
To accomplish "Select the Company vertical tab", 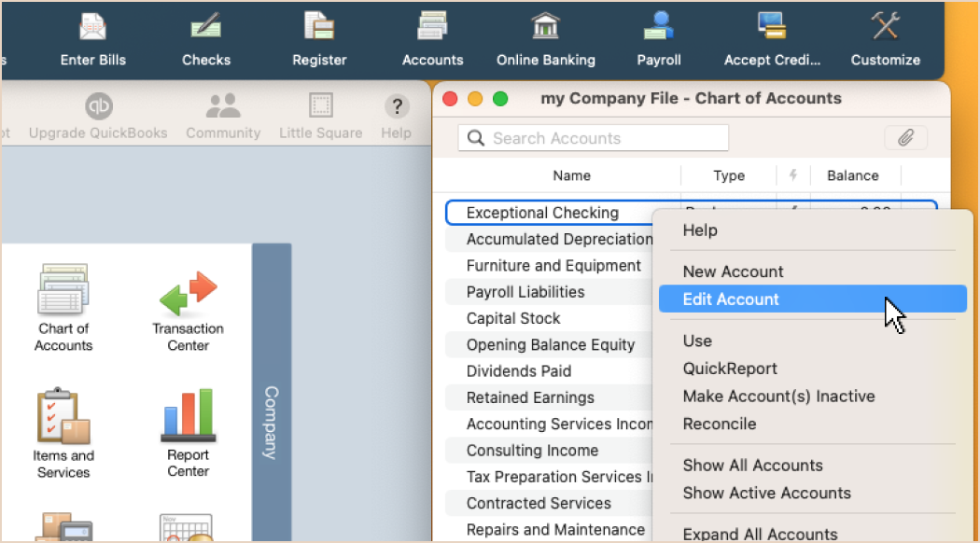I will click(272, 393).
